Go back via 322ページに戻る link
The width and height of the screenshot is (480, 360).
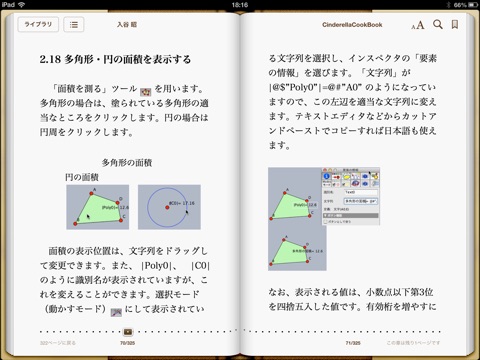[x=58, y=343]
